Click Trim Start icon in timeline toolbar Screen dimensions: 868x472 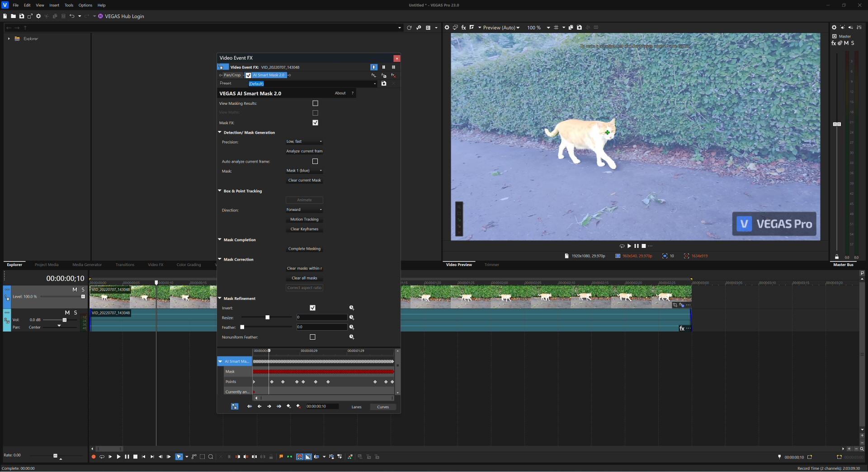(237, 457)
